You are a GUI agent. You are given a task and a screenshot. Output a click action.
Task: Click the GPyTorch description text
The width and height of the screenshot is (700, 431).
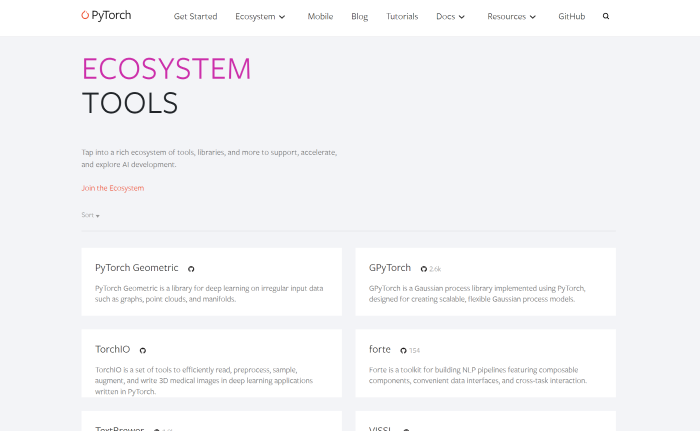coord(477,294)
